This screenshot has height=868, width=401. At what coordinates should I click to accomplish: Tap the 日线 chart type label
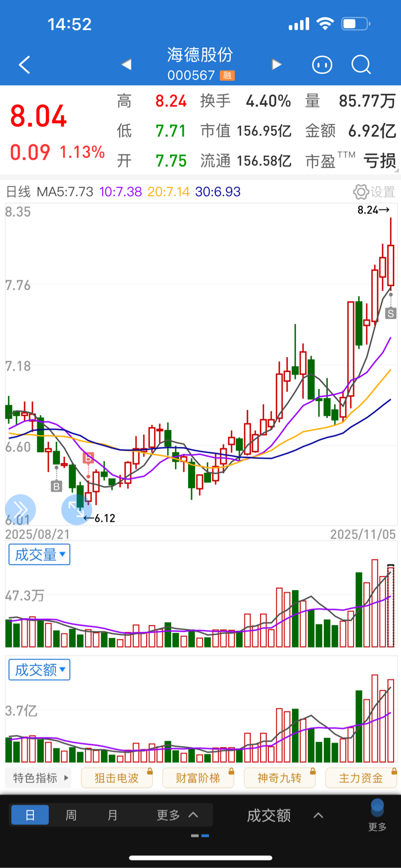click(x=18, y=192)
